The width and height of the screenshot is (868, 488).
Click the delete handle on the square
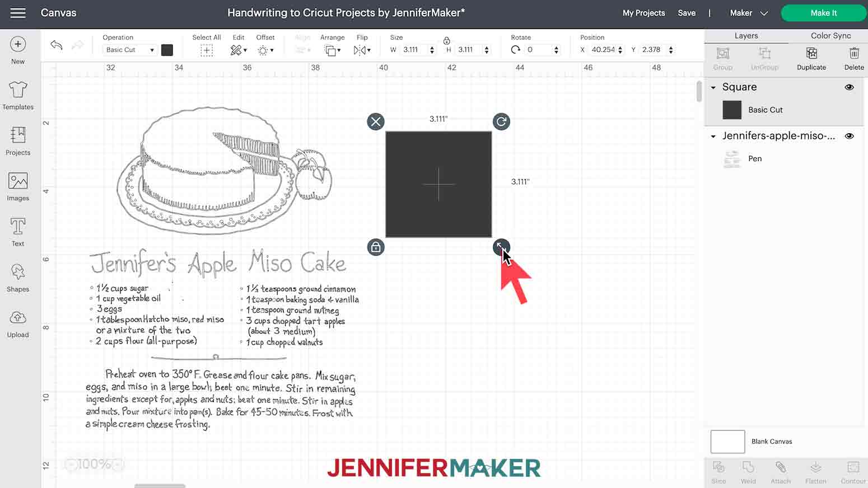pyautogui.click(x=376, y=121)
